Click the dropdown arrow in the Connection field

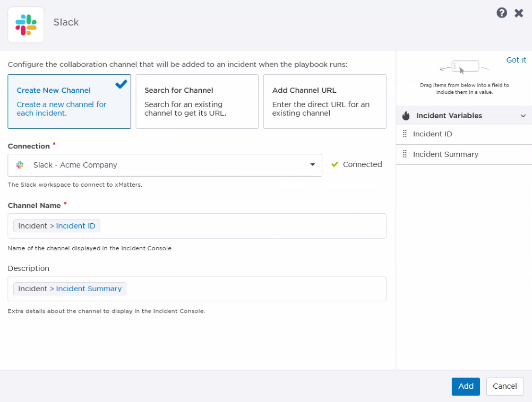[x=313, y=165]
